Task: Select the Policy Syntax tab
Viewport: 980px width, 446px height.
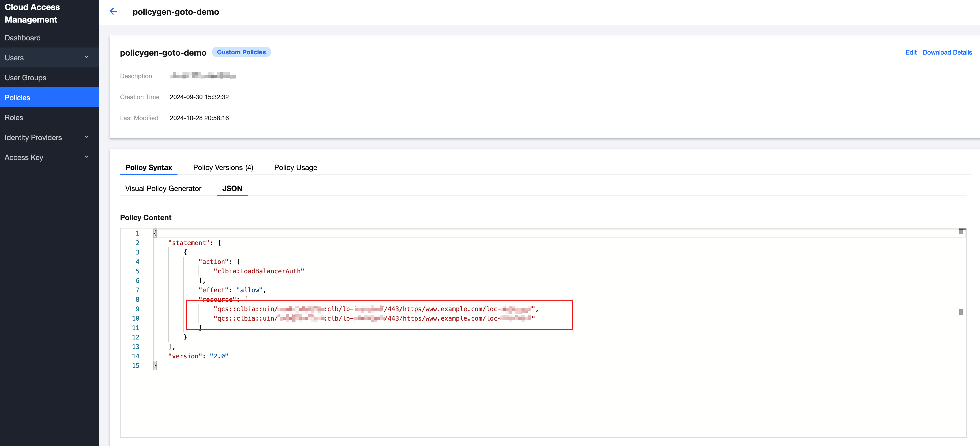Action: pyautogui.click(x=148, y=167)
